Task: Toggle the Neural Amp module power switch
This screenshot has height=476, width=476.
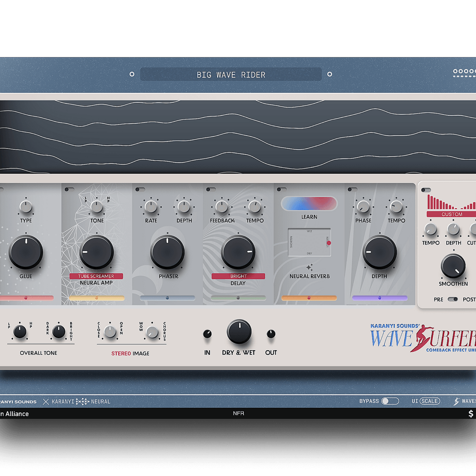Action: (x=69, y=189)
